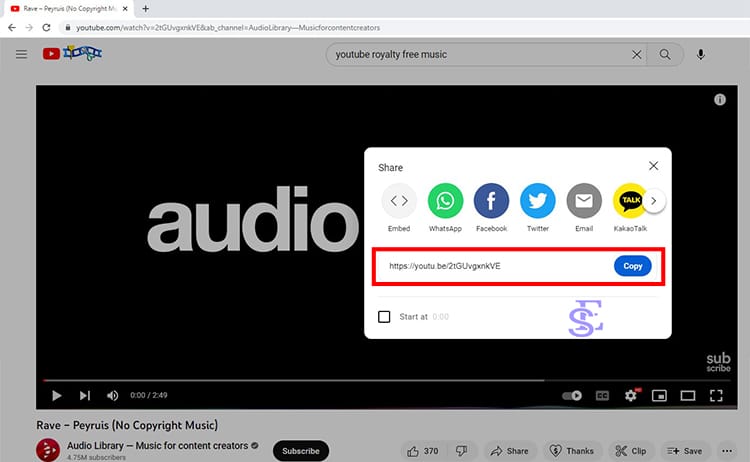Open the video info card icon

720,99
